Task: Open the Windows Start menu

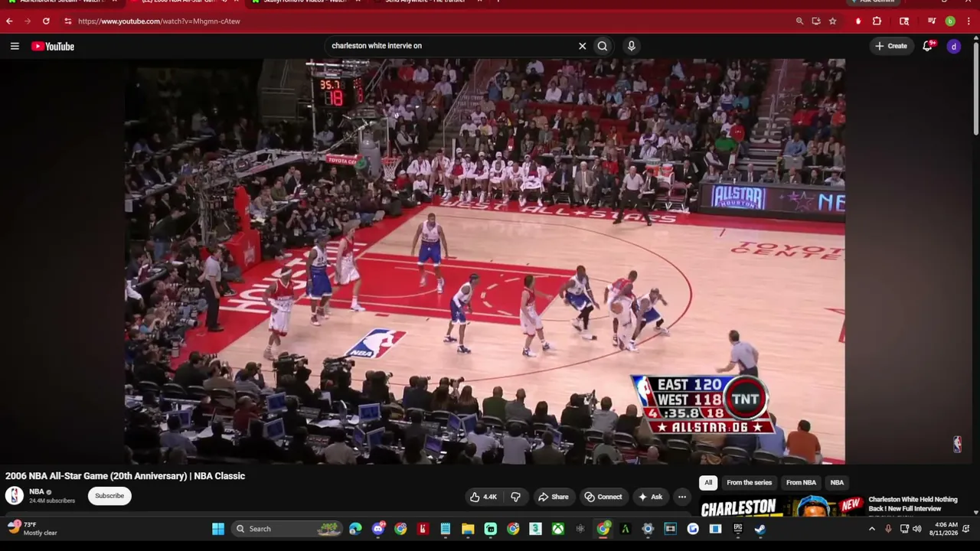Action: click(x=218, y=529)
